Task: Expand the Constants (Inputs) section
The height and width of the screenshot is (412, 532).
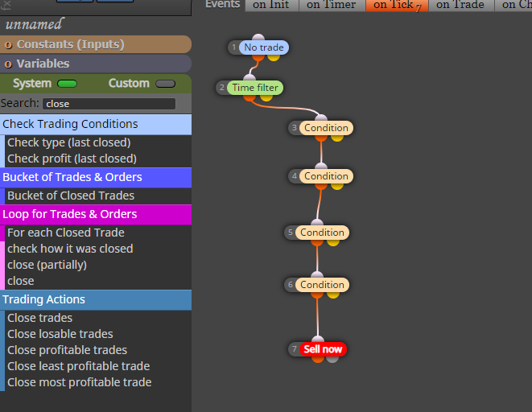Action: pyautogui.click(x=96, y=44)
